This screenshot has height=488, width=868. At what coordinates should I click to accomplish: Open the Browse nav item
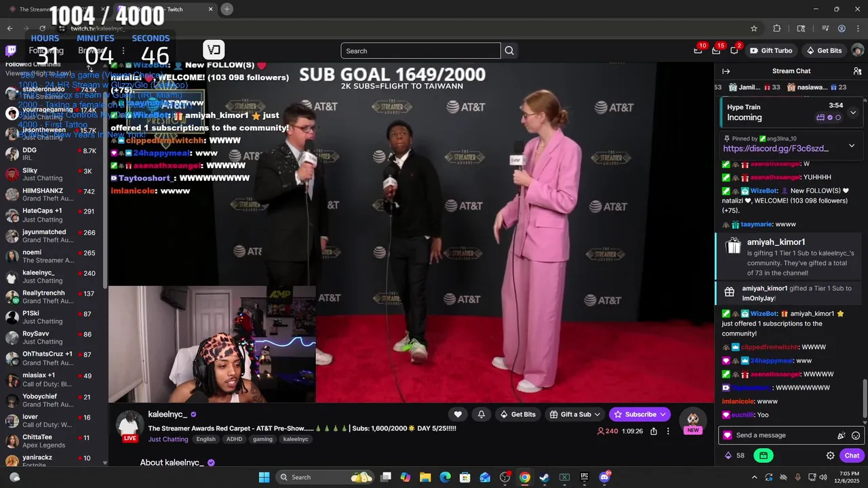point(92,51)
